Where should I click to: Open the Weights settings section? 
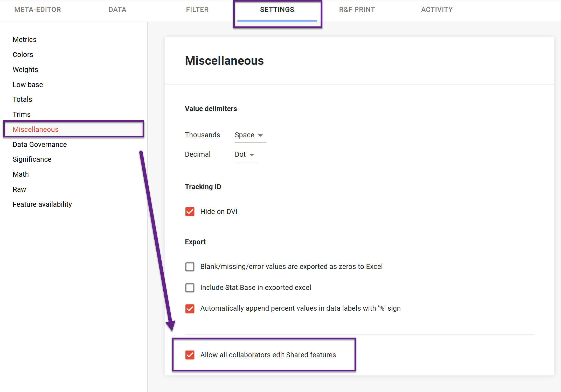point(25,70)
